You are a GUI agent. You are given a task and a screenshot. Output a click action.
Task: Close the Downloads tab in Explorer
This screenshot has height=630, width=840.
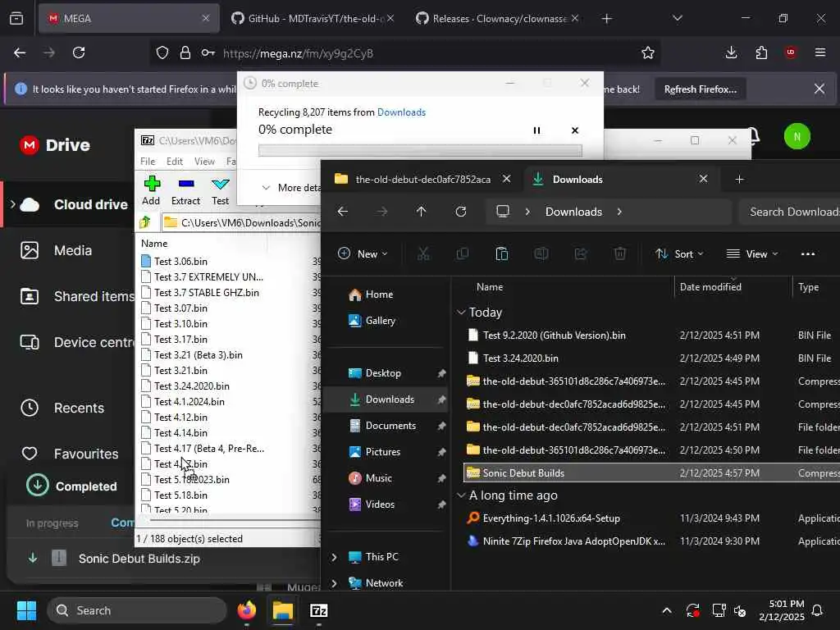click(703, 179)
